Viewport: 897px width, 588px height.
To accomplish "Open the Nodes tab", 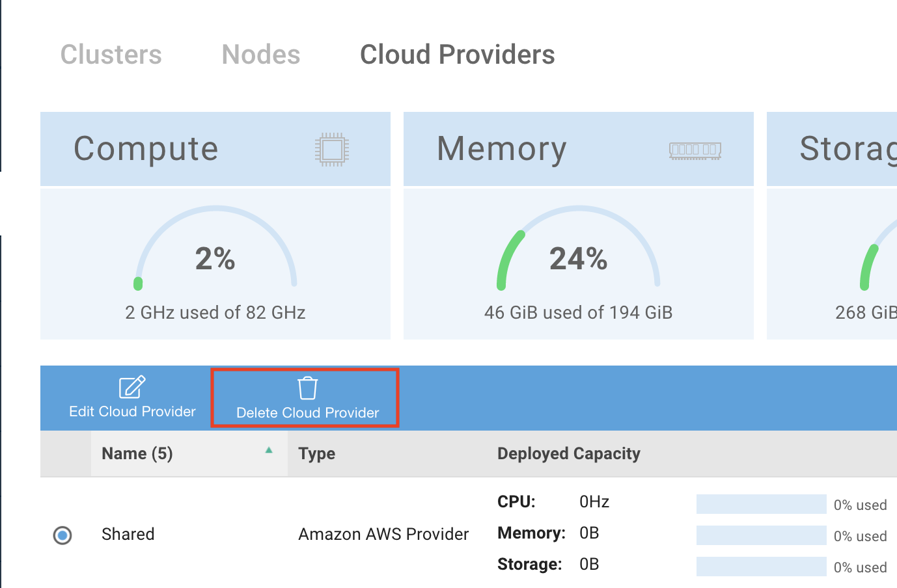I will [261, 55].
